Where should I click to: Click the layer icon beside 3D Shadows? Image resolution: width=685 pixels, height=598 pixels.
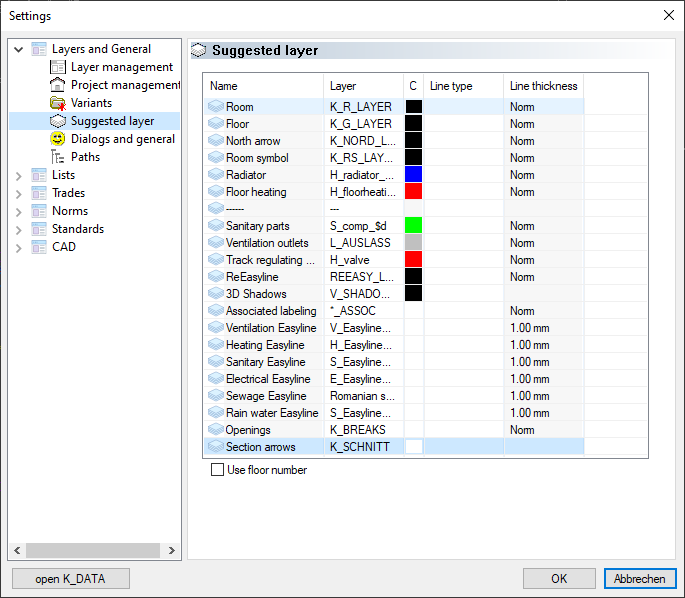(x=216, y=294)
